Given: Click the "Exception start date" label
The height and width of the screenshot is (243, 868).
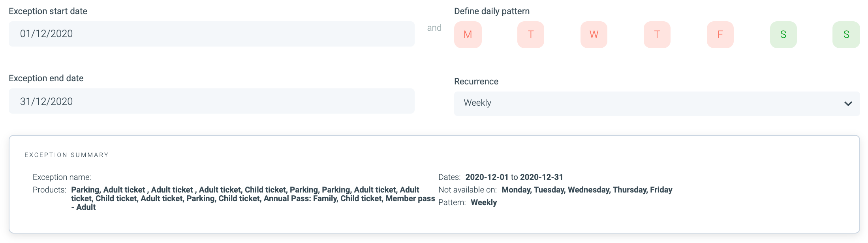Looking at the screenshot, I should [x=48, y=11].
